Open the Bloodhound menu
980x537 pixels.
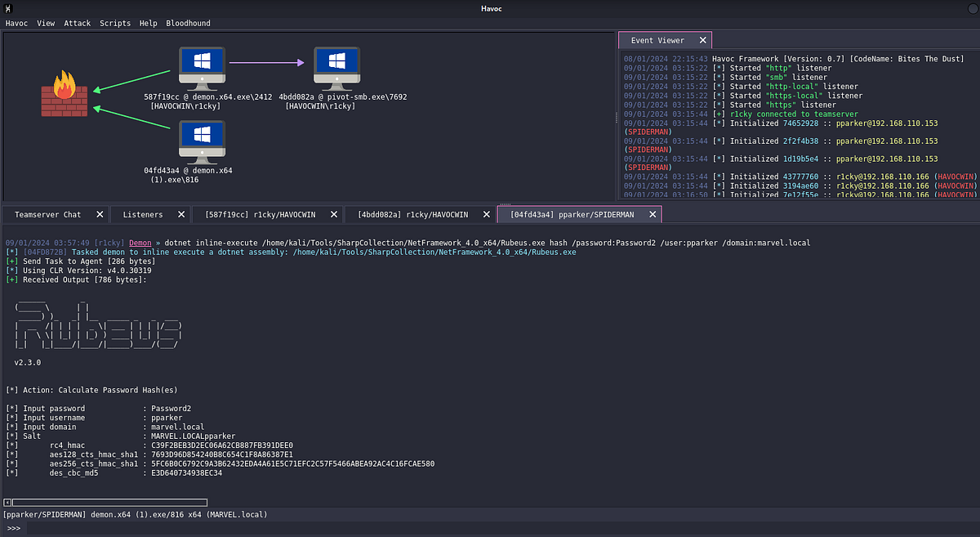(x=188, y=24)
